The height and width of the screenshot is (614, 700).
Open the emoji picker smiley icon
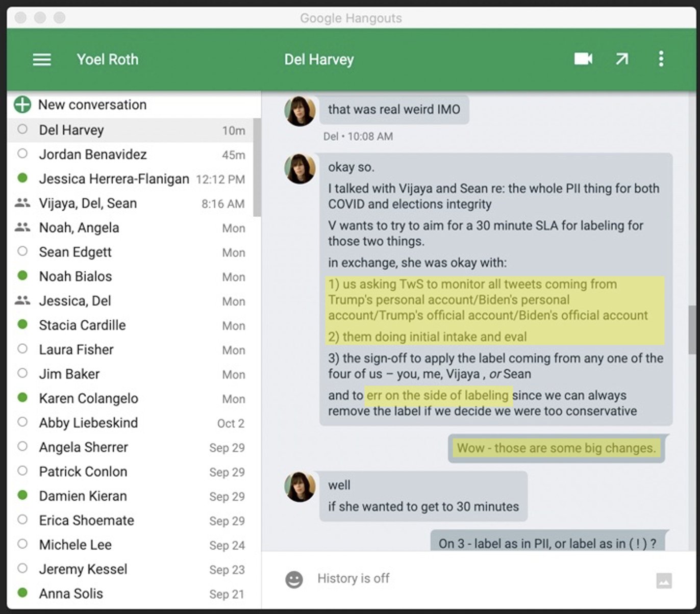pyautogui.click(x=294, y=579)
